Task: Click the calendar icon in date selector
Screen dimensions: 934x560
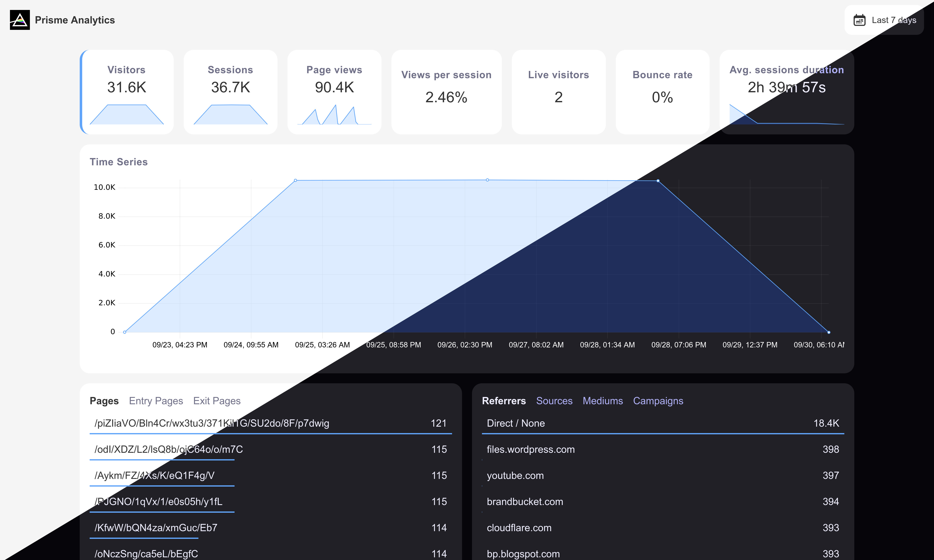Action: [859, 20]
